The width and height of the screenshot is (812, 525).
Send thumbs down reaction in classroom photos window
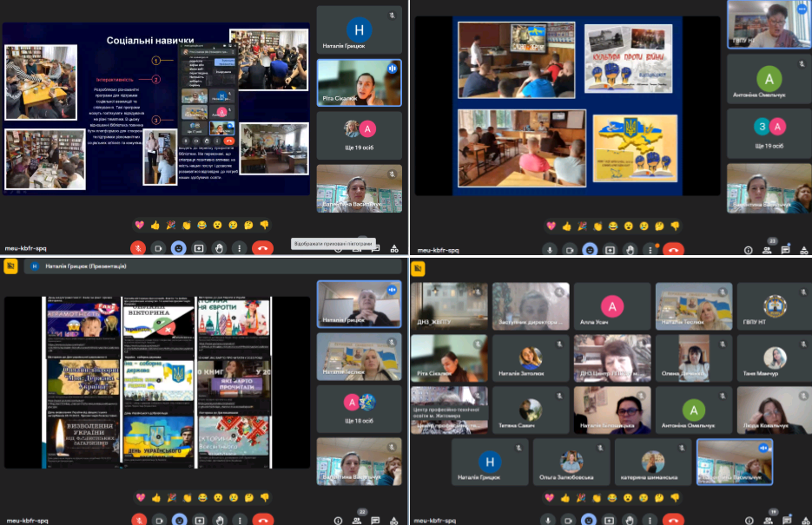point(675,226)
